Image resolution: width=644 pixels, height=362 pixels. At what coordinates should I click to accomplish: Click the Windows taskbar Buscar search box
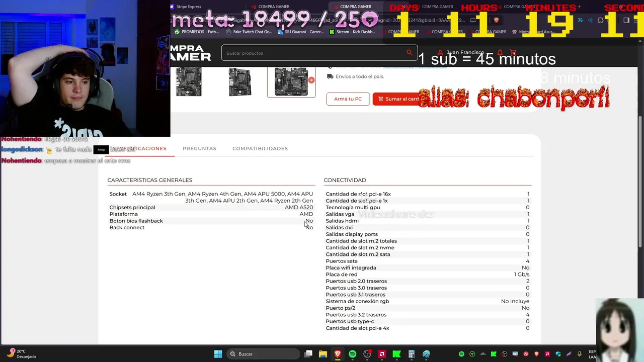pos(263,354)
